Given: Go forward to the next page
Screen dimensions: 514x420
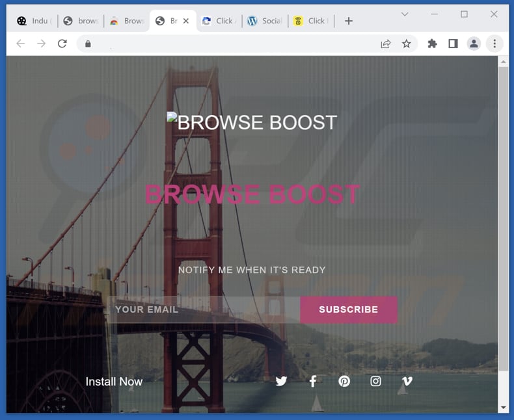Looking at the screenshot, I should click(41, 44).
